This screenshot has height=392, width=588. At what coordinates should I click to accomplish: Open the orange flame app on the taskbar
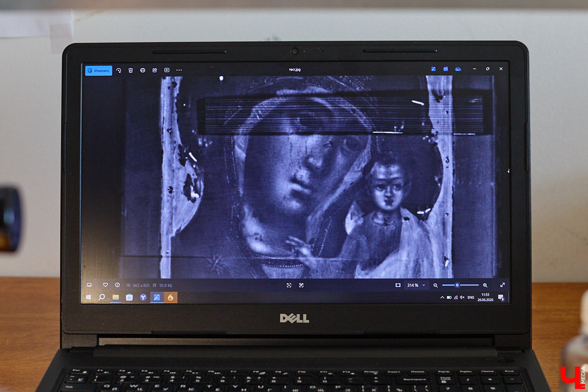coord(171,297)
